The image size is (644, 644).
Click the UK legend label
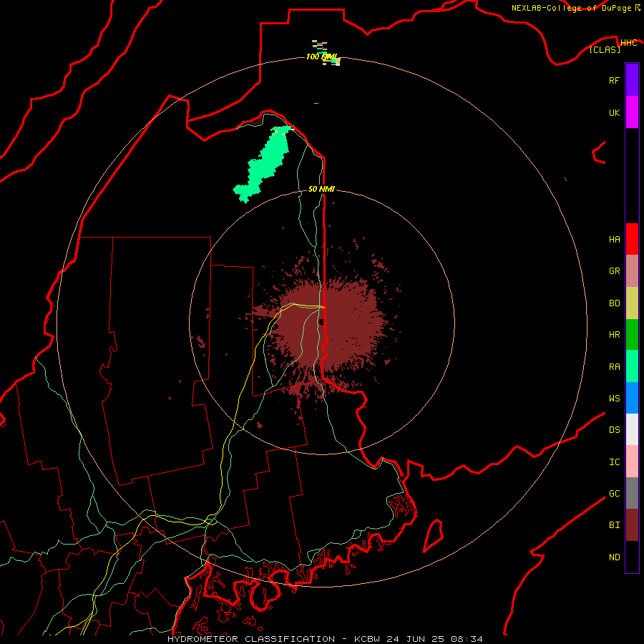pos(614,112)
